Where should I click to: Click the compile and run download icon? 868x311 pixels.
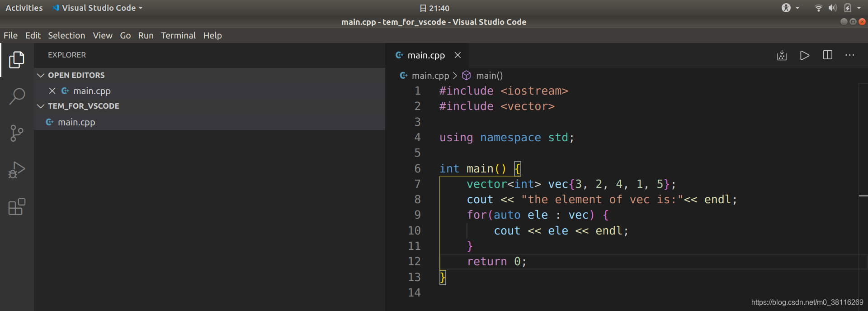pos(782,55)
